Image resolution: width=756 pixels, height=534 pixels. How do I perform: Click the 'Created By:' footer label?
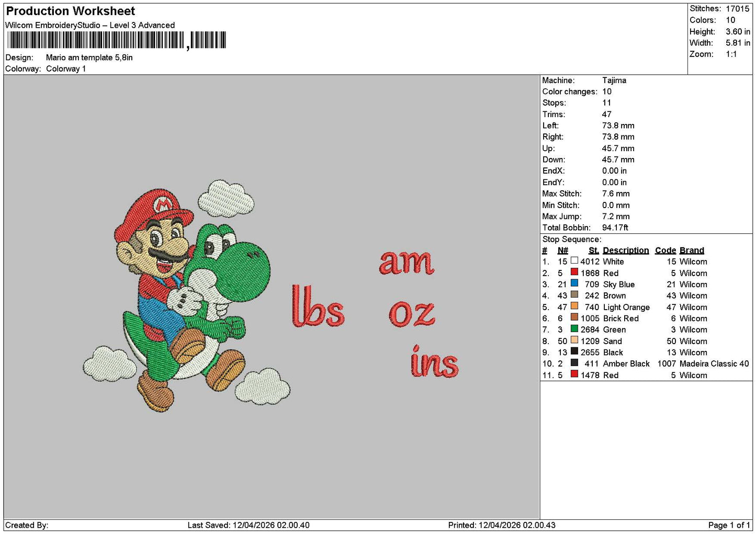click(x=27, y=525)
